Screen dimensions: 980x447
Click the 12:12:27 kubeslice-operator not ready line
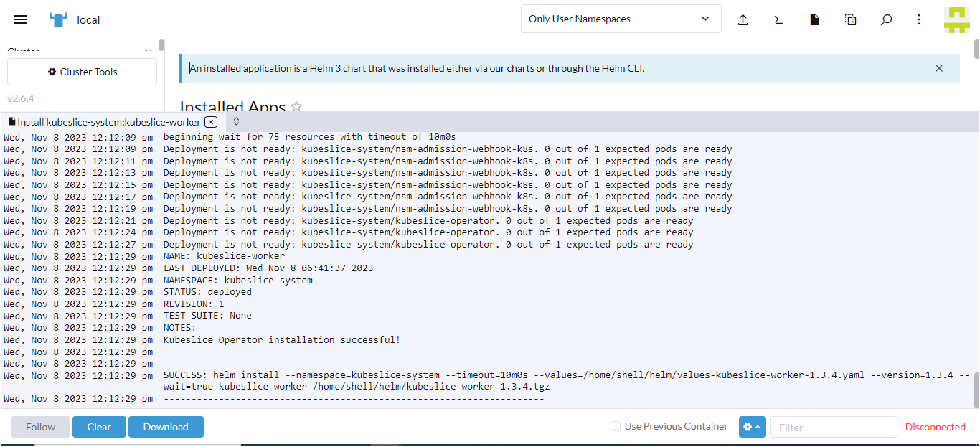pyautogui.click(x=428, y=245)
